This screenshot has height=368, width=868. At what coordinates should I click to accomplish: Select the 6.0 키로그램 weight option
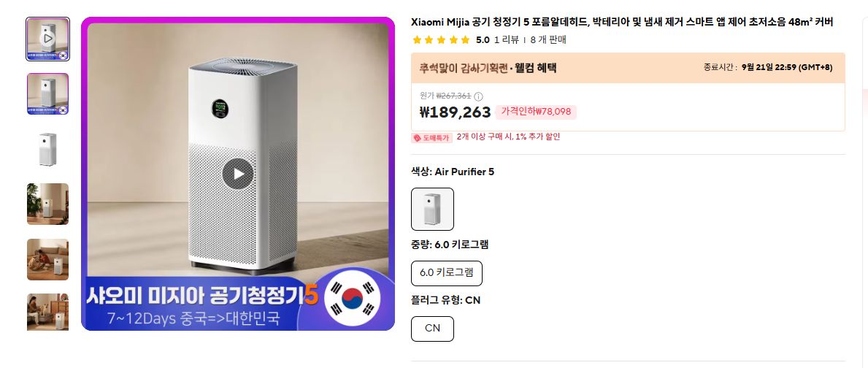[447, 273]
